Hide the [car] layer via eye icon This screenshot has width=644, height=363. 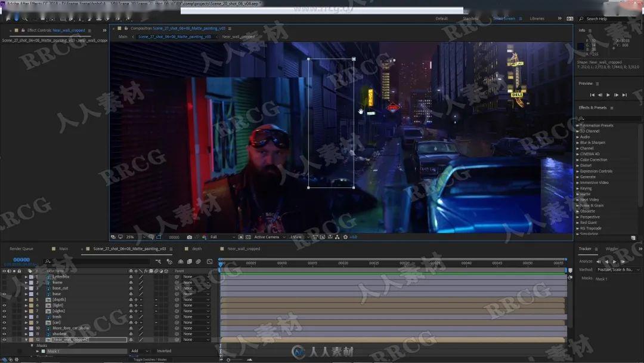click(4, 323)
